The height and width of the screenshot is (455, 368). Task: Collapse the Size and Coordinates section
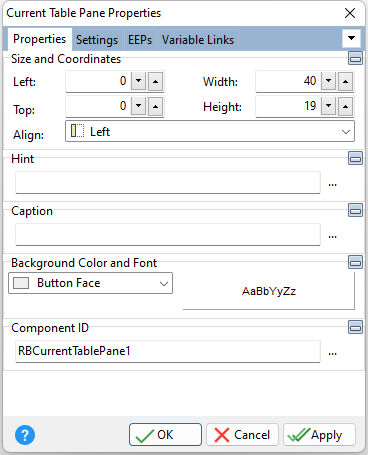tap(355, 58)
